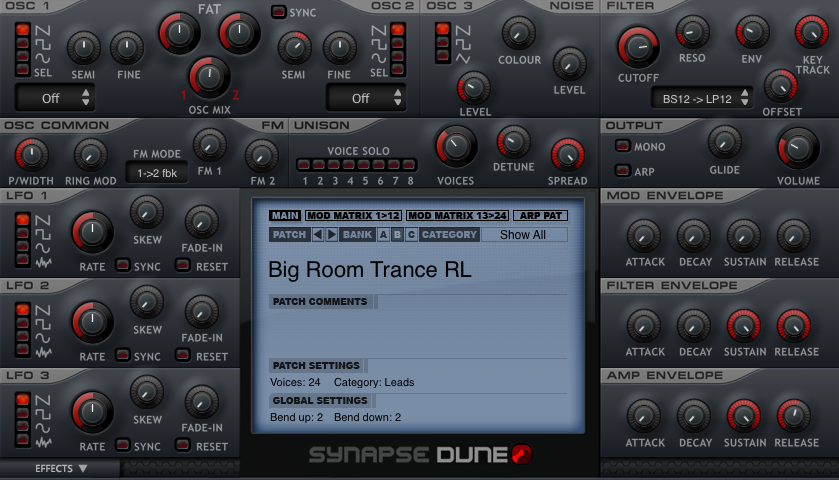Open the MAIN tab
The height and width of the screenshot is (480, 839).
click(285, 216)
